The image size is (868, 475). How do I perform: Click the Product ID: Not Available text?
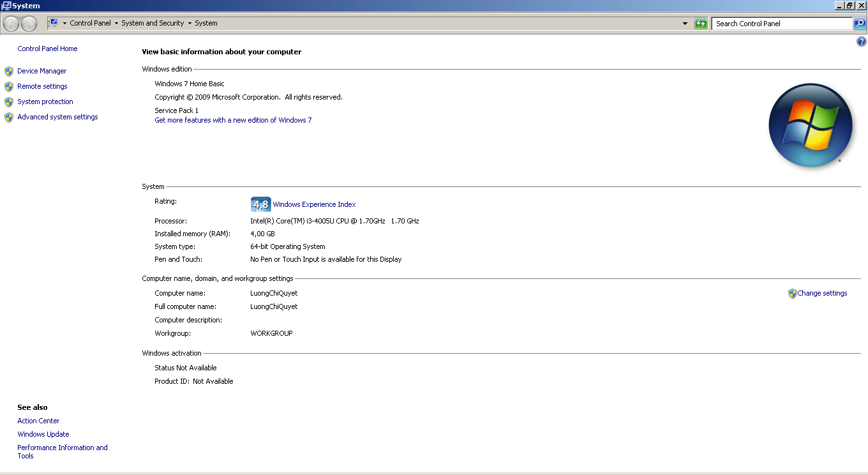(x=194, y=381)
